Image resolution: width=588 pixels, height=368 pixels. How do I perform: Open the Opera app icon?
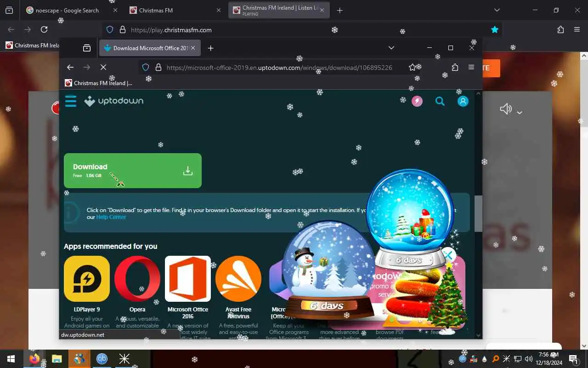[137, 279]
